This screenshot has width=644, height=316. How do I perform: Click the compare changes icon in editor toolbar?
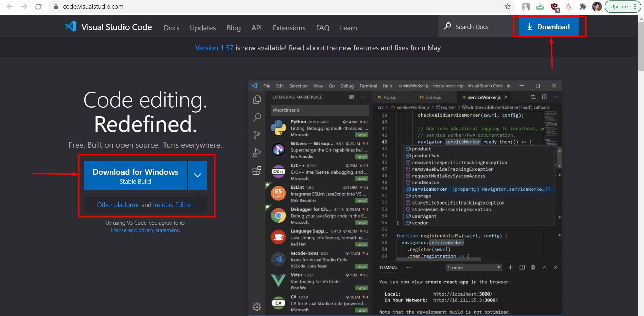click(x=533, y=97)
